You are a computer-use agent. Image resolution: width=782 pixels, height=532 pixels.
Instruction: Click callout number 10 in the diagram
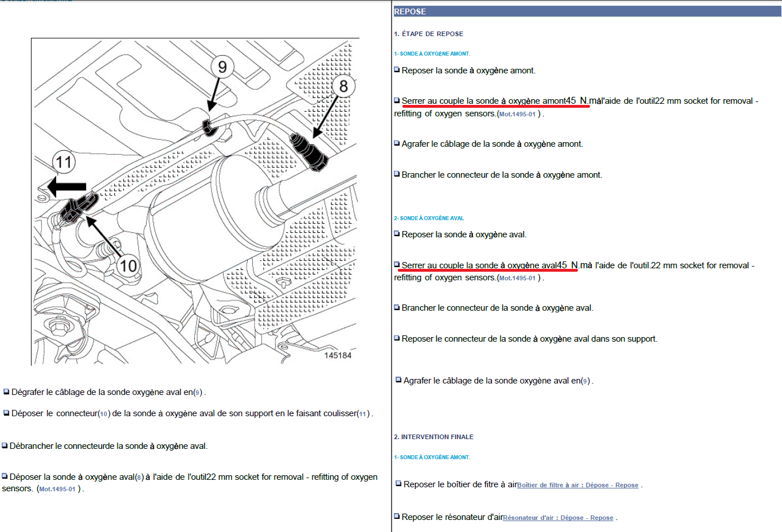tap(128, 265)
